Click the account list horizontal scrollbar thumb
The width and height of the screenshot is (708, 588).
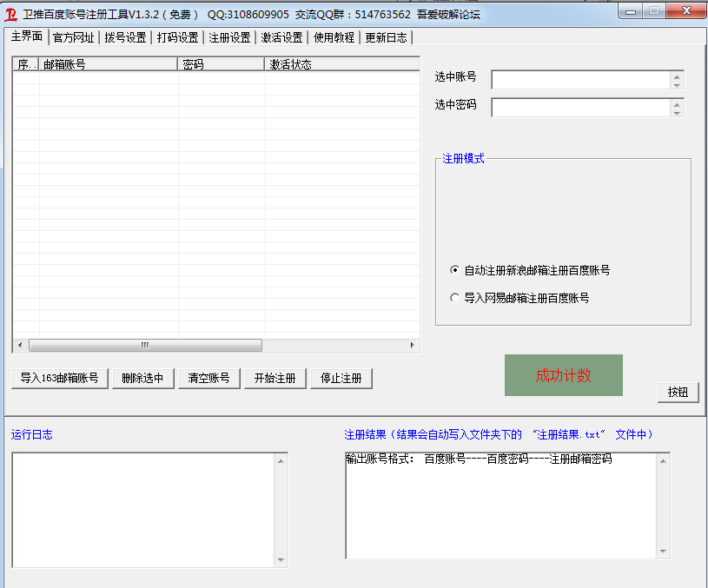pos(145,345)
